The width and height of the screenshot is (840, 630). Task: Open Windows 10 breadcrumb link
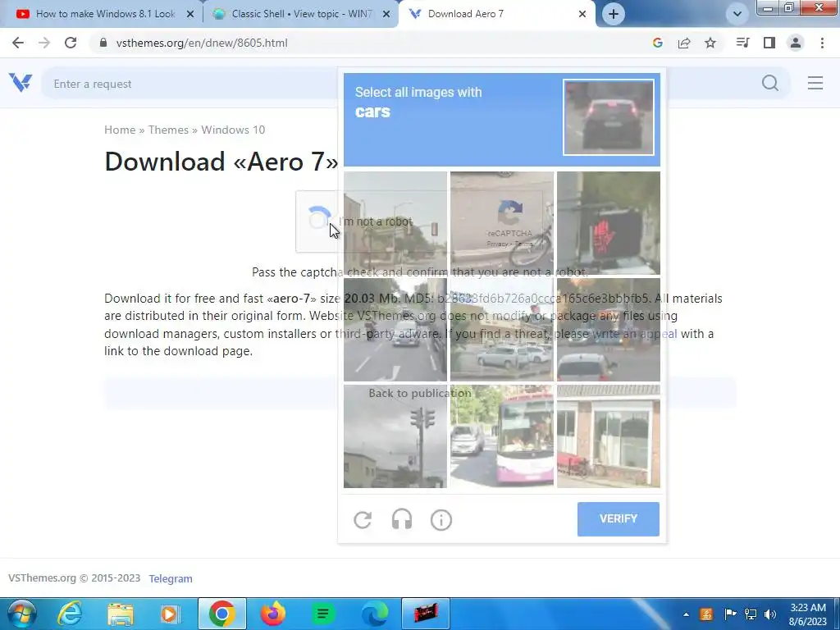point(233,130)
